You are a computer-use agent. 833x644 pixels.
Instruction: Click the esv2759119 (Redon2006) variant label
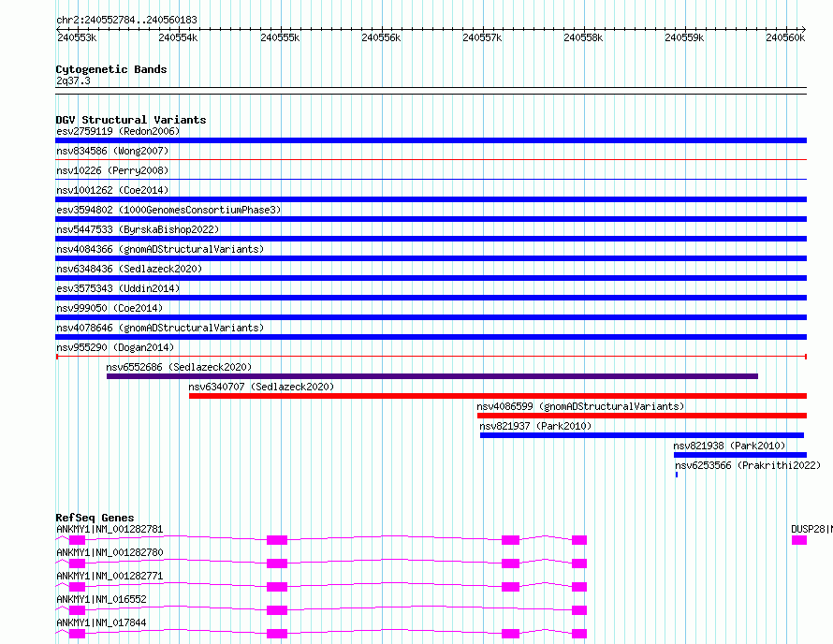tap(118, 131)
